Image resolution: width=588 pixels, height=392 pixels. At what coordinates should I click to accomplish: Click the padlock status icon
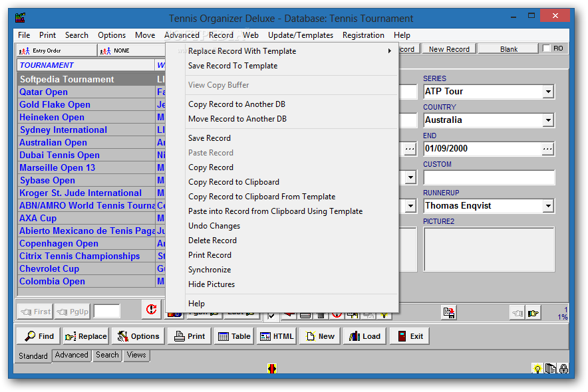click(x=563, y=369)
